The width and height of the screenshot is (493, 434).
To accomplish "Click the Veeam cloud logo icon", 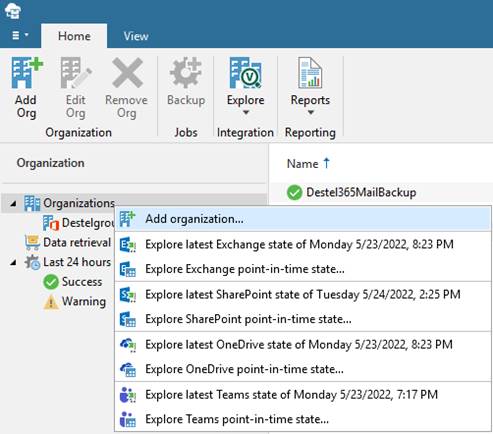I will click(x=13, y=10).
